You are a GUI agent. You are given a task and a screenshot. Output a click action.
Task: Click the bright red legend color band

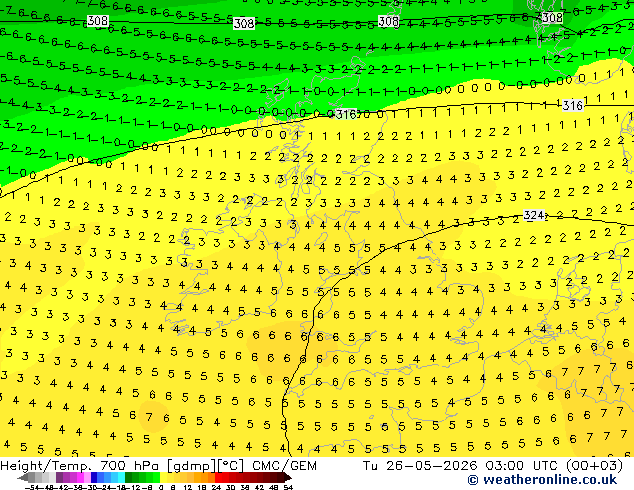(218, 477)
